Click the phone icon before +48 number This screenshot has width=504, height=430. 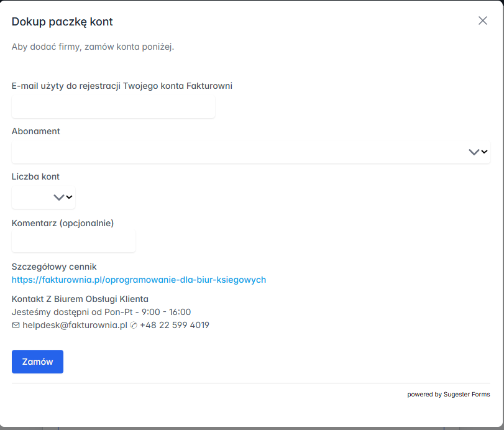point(134,325)
